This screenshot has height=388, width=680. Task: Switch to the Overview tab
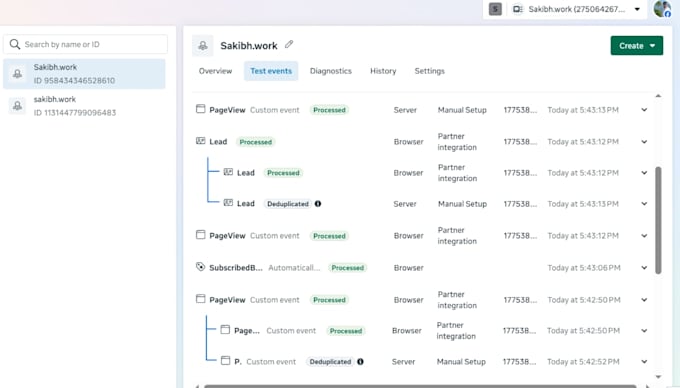216,71
